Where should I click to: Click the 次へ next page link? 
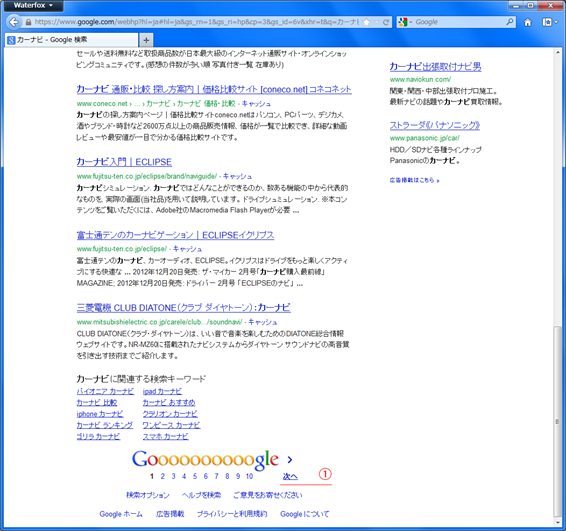(x=290, y=476)
